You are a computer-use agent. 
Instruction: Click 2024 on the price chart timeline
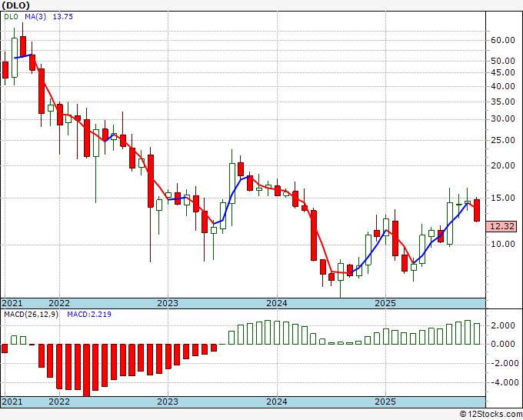[x=277, y=303]
